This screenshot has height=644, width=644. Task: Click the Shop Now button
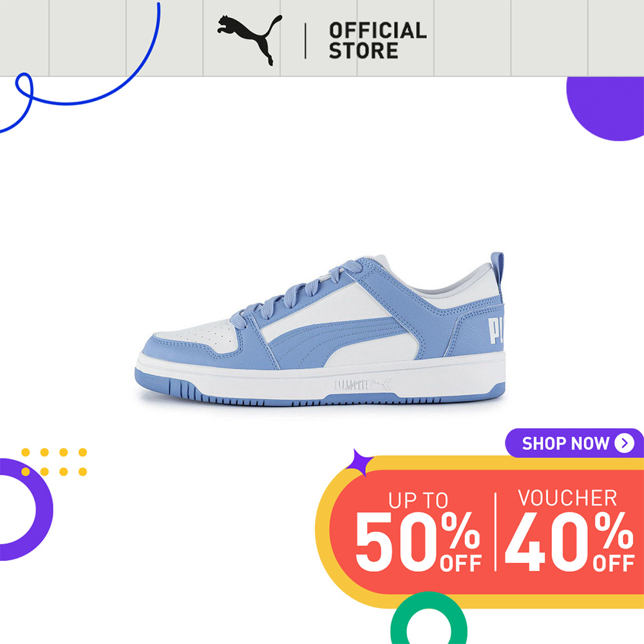click(x=574, y=443)
